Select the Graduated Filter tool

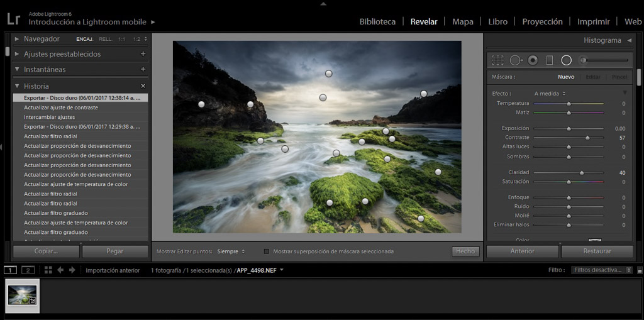(549, 60)
